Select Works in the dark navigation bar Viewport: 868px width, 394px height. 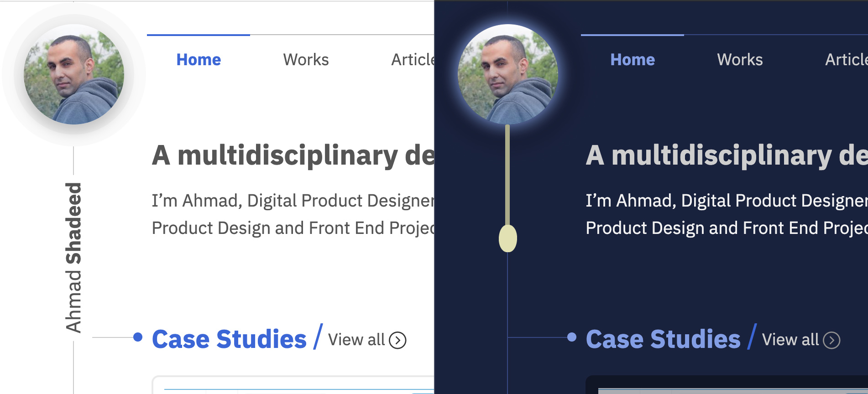[740, 60]
